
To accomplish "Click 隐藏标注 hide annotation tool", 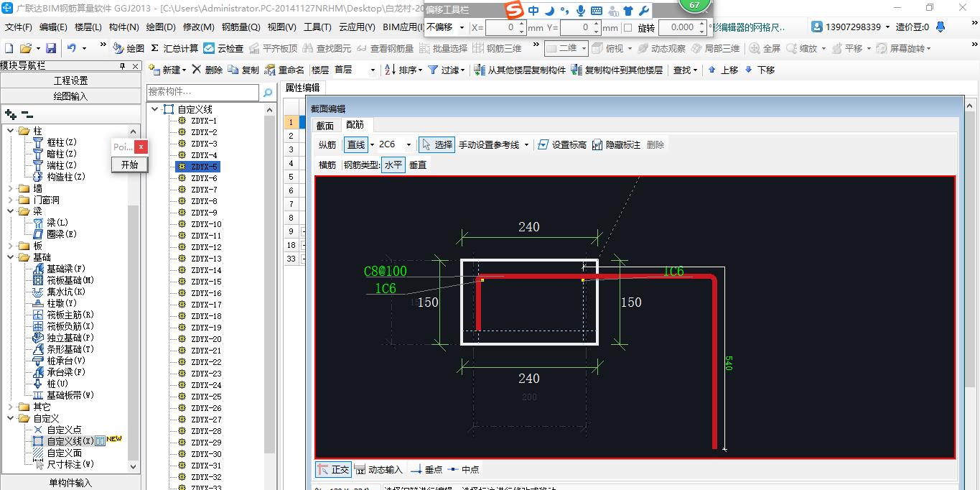I will (x=616, y=144).
